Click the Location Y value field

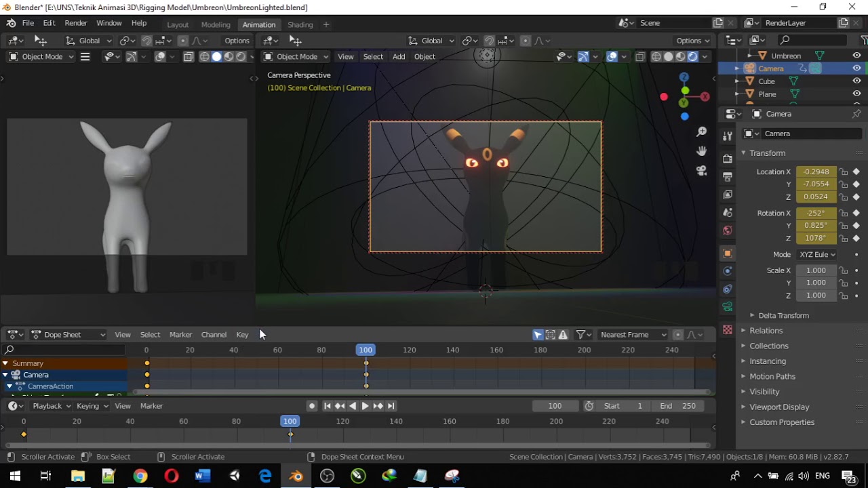tap(816, 184)
